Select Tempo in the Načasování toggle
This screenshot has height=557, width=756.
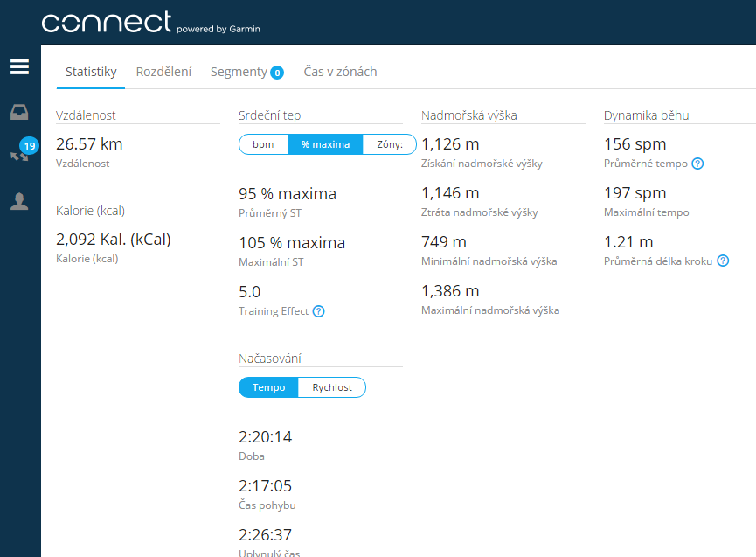click(268, 387)
